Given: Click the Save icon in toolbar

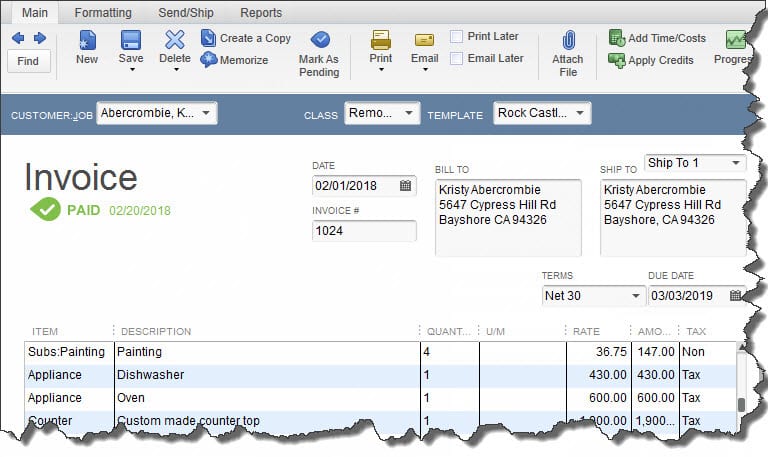Looking at the screenshot, I should [131, 41].
